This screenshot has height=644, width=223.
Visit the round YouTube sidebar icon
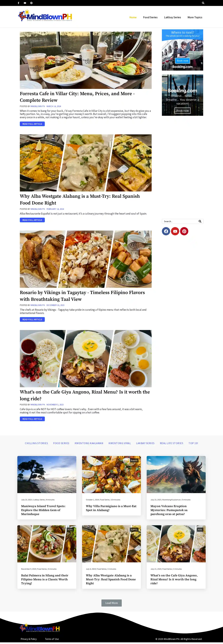[175, 231]
